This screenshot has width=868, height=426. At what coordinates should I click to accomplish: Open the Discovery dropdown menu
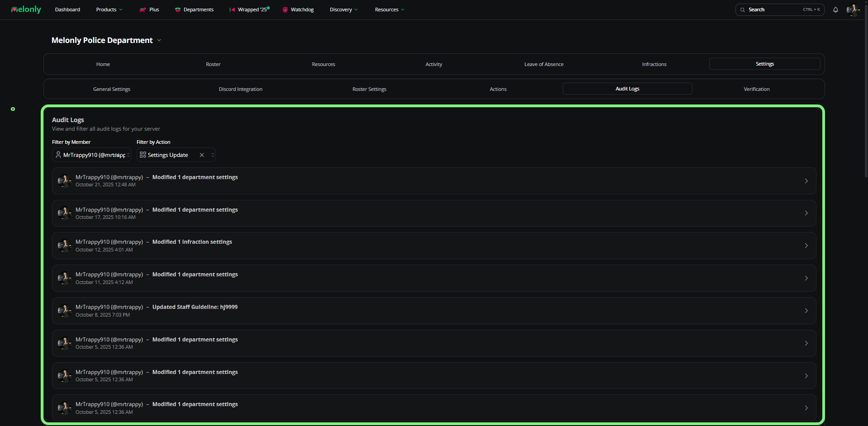344,9
